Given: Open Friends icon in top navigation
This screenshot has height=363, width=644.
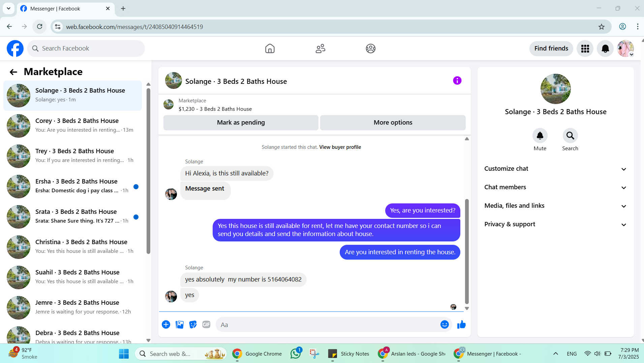Looking at the screenshot, I should point(320,48).
